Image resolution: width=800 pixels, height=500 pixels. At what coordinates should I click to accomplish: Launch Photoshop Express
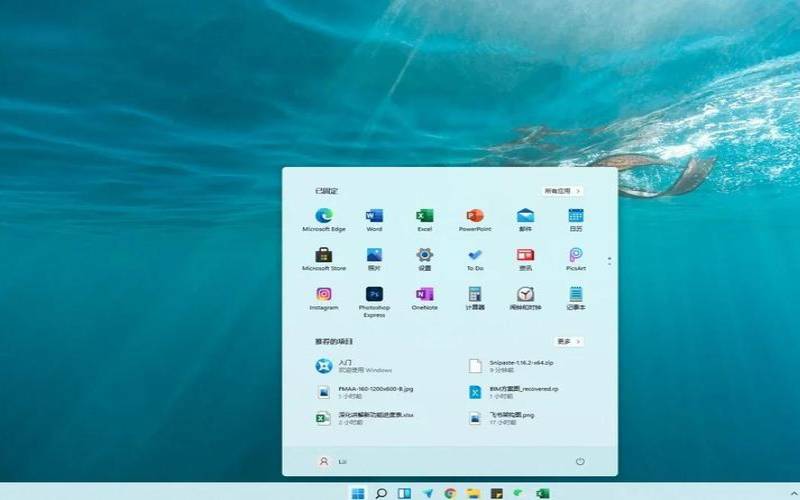pyautogui.click(x=374, y=302)
